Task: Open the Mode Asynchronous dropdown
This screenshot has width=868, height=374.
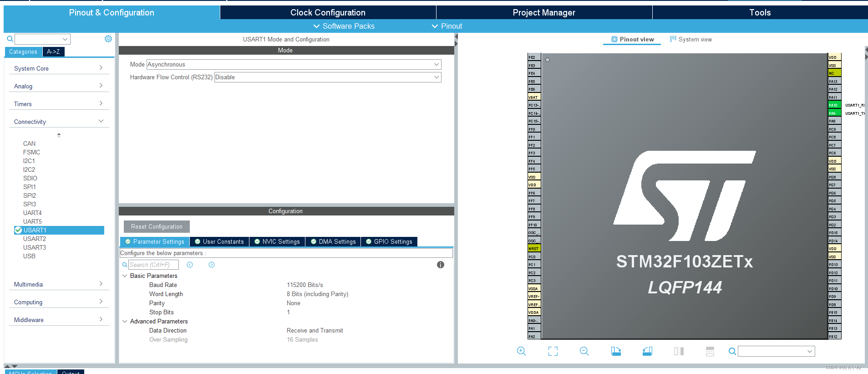Action: point(294,65)
